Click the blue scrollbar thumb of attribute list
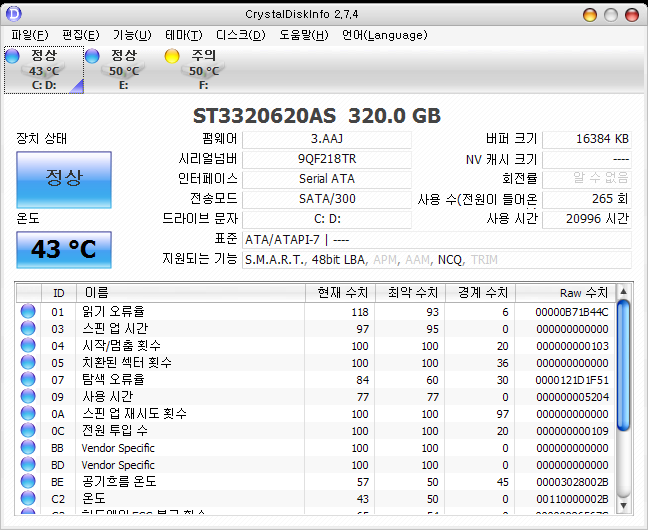 624,365
